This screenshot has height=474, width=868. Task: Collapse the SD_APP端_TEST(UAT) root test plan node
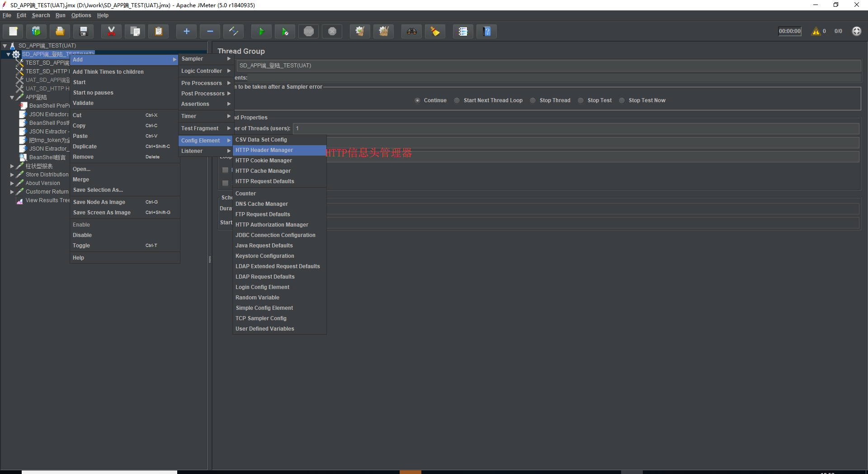[x=5, y=46]
